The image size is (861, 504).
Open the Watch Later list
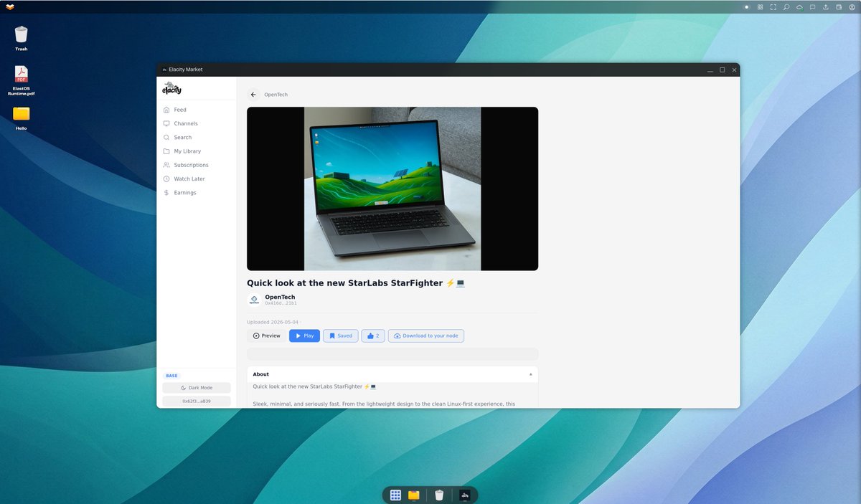196,179
